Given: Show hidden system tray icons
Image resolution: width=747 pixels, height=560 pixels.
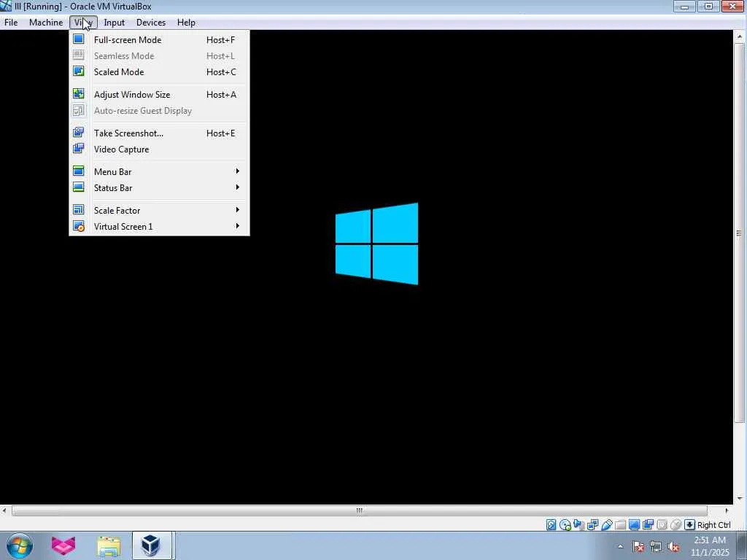Looking at the screenshot, I should pyautogui.click(x=620, y=547).
